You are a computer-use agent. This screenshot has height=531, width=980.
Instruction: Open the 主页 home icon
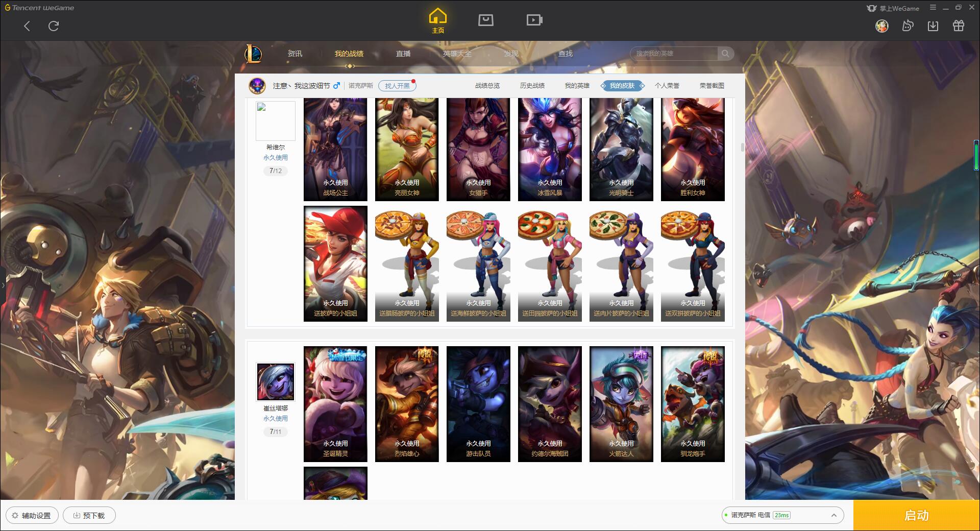[x=438, y=21]
